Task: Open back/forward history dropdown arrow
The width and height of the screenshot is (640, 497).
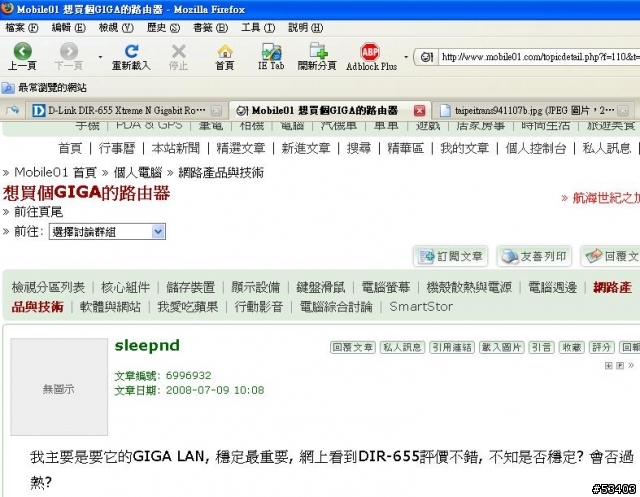Action: pos(100,57)
